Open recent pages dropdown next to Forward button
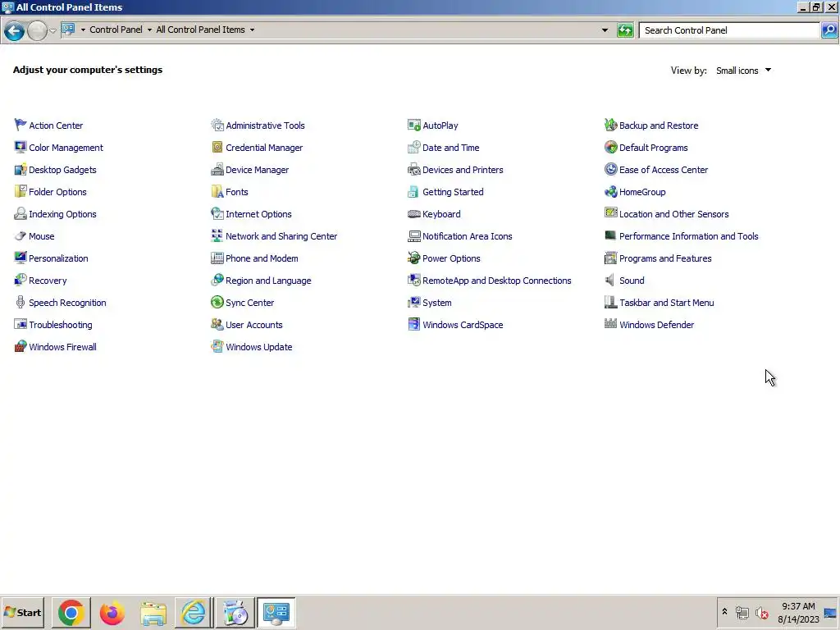 [x=52, y=30]
